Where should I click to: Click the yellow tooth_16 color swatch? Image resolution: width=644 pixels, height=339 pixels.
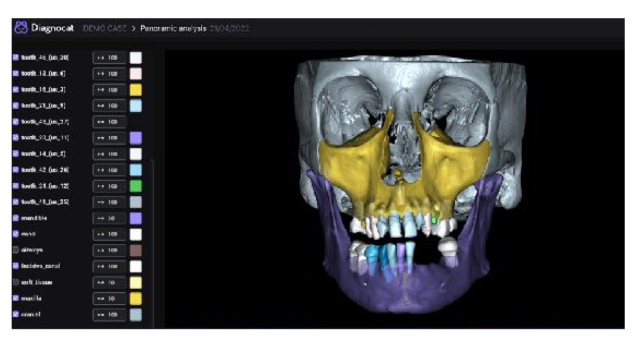click(x=136, y=89)
